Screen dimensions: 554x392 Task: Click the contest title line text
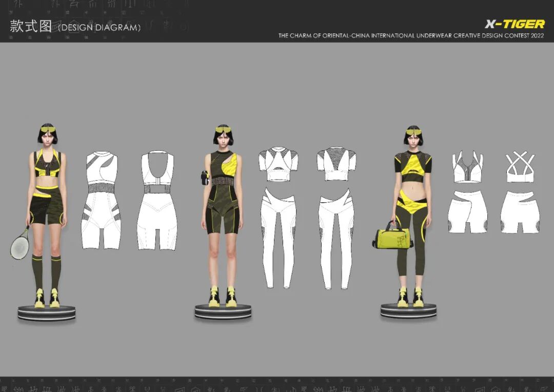pyautogui.click(x=411, y=36)
